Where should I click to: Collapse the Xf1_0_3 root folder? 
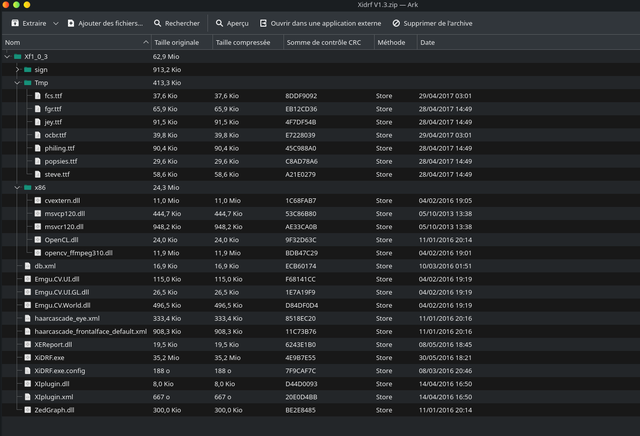[x=6, y=57]
